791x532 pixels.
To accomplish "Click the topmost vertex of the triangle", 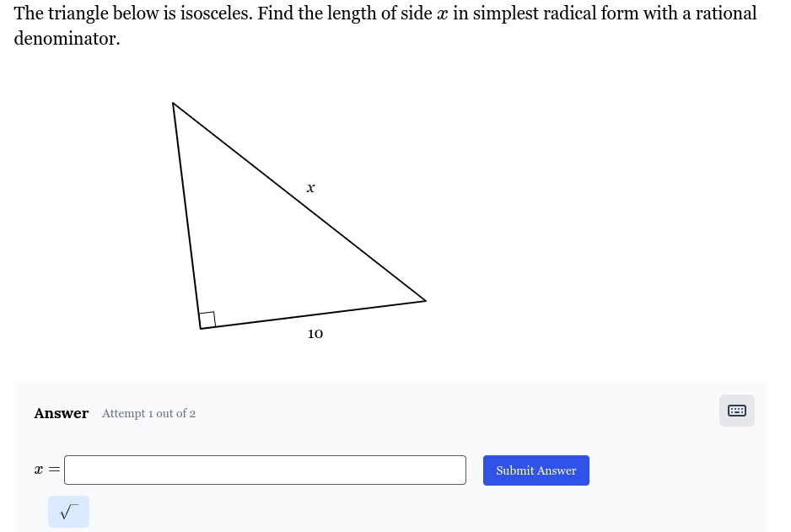I will [x=173, y=104].
